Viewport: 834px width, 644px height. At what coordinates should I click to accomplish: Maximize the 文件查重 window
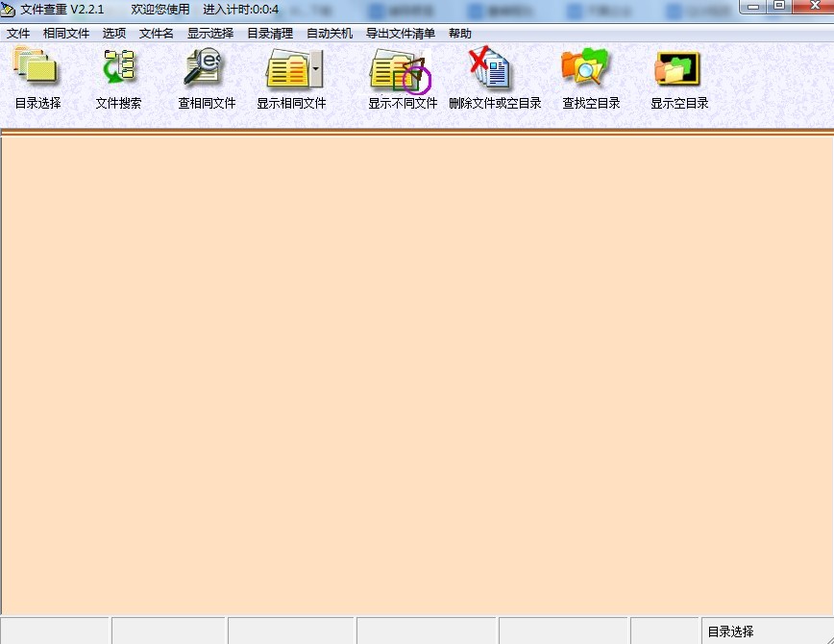[779, 7]
